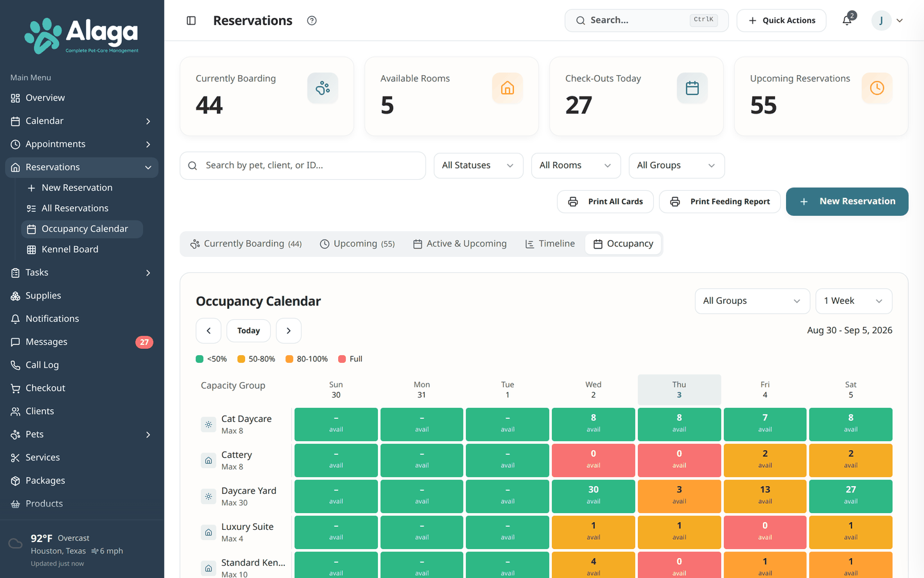Click the Cat Daycare row sun icon
The width and height of the screenshot is (924, 578).
209,425
